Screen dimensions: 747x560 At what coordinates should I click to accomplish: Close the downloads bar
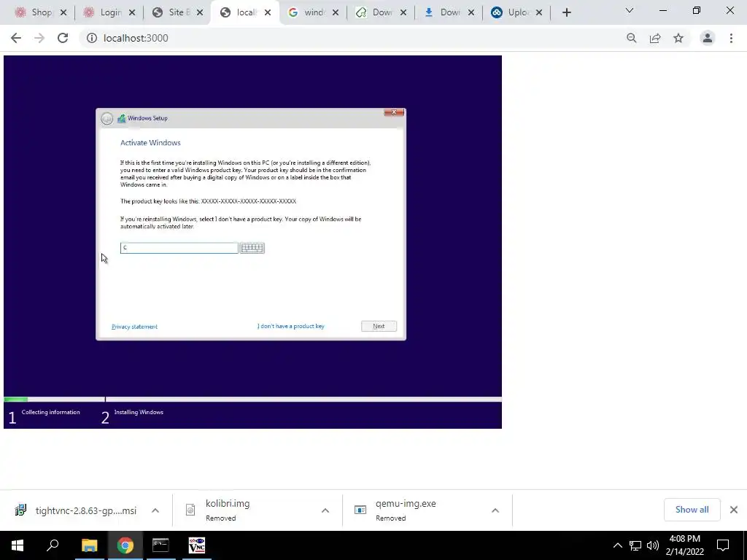(x=734, y=510)
